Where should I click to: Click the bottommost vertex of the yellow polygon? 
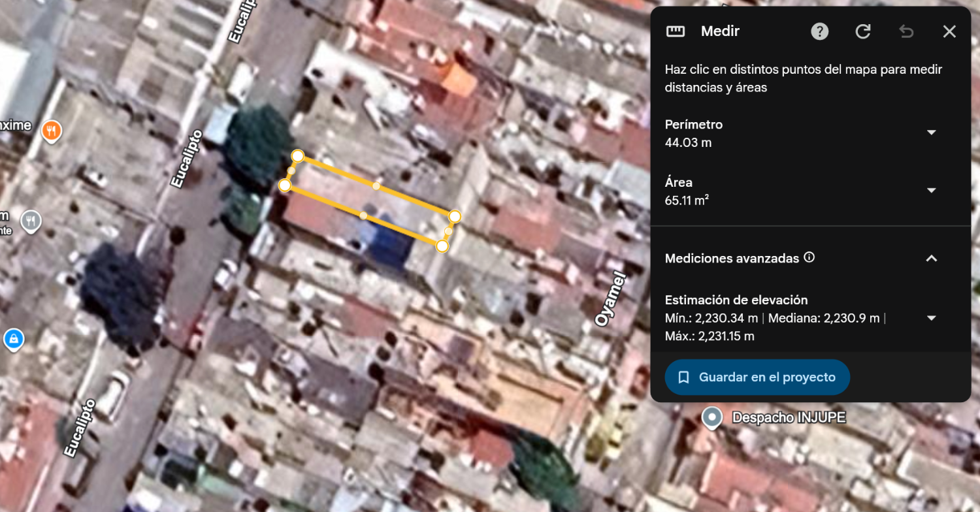[442, 246]
